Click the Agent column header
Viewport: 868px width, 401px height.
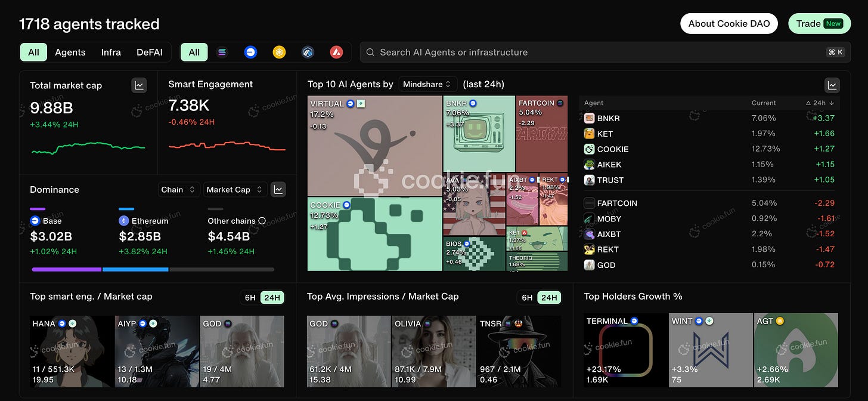point(594,103)
